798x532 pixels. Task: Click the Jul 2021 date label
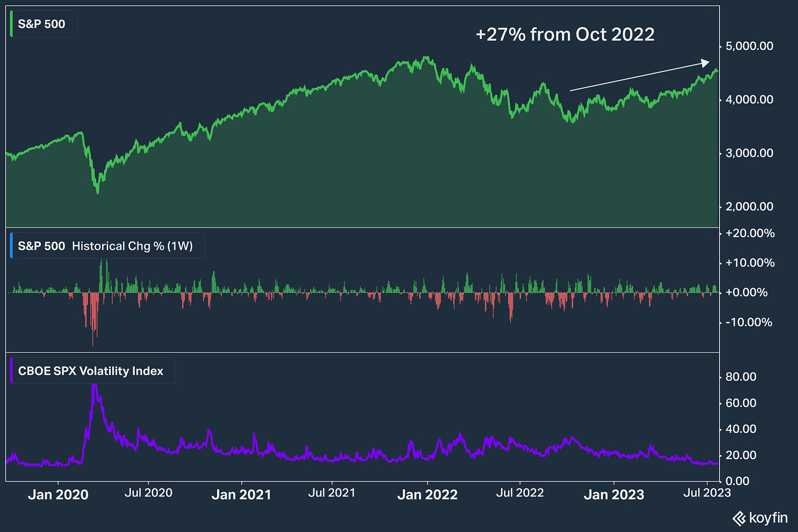tap(332, 493)
